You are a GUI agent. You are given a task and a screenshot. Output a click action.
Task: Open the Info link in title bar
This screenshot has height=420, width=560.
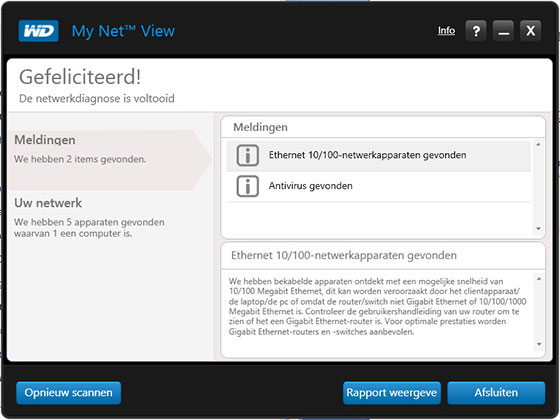point(446,31)
